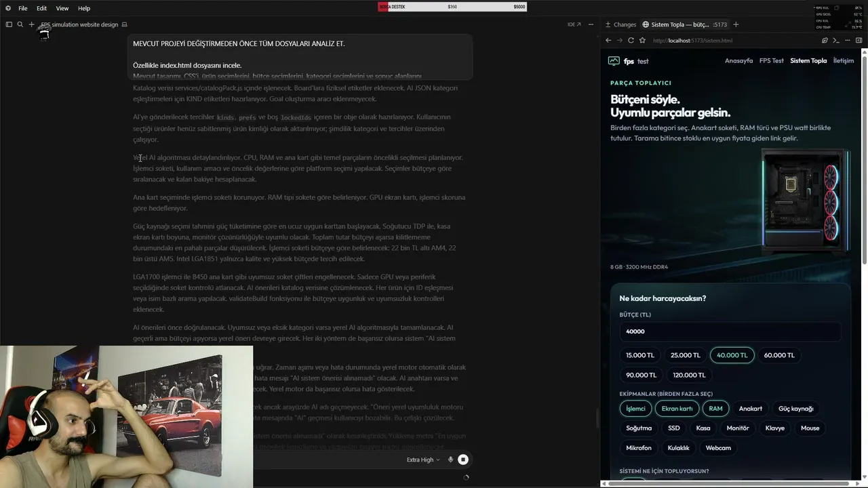Open the İletişim nav link
Screen dimensions: 868x488
click(844, 61)
